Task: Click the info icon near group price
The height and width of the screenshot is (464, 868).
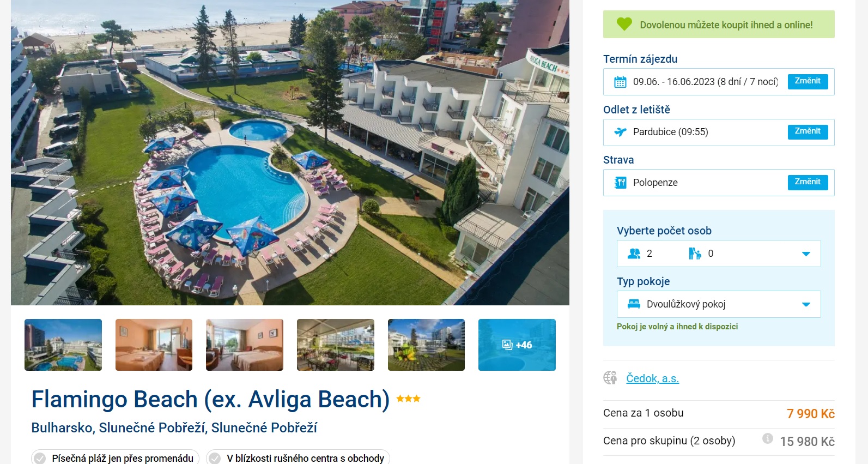Action: 767,438
